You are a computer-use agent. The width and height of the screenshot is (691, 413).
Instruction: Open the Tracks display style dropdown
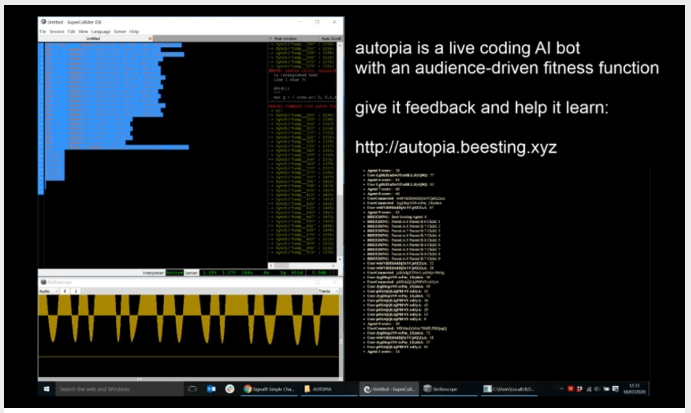coord(328,291)
